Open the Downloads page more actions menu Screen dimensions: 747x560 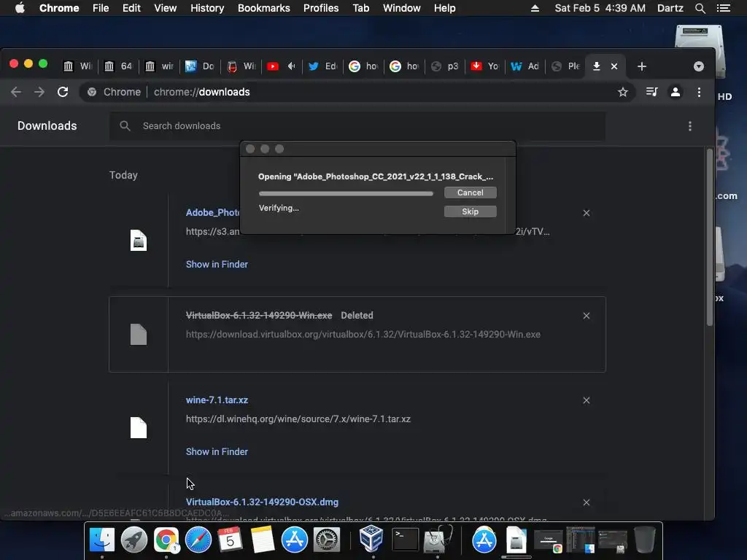tap(690, 125)
